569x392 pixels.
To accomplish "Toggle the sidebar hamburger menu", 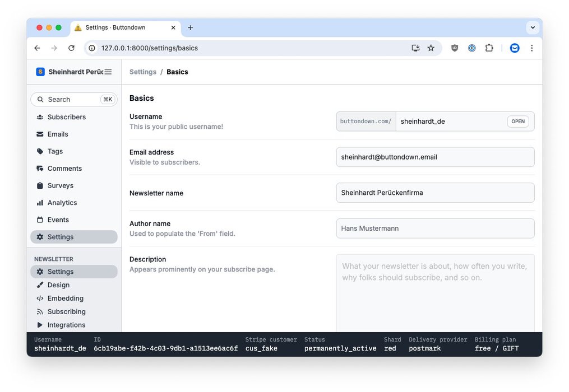I will (x=108, y=72).
